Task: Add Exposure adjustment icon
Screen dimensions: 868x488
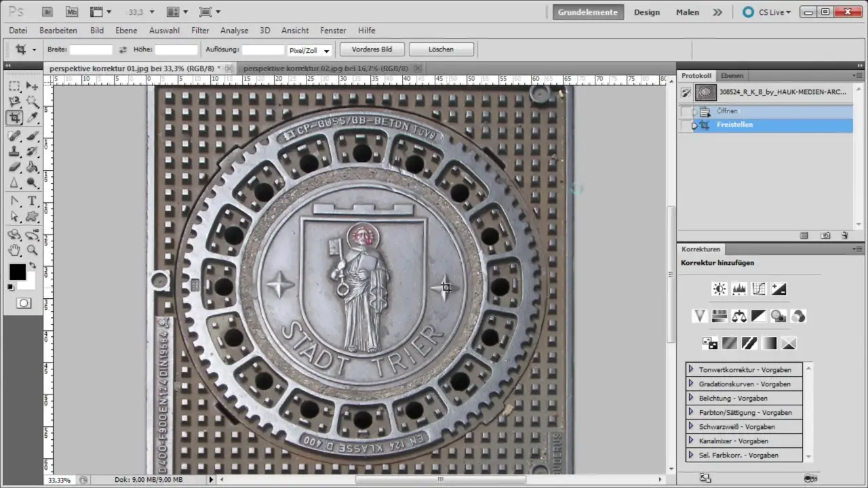Action: (778, 289)
